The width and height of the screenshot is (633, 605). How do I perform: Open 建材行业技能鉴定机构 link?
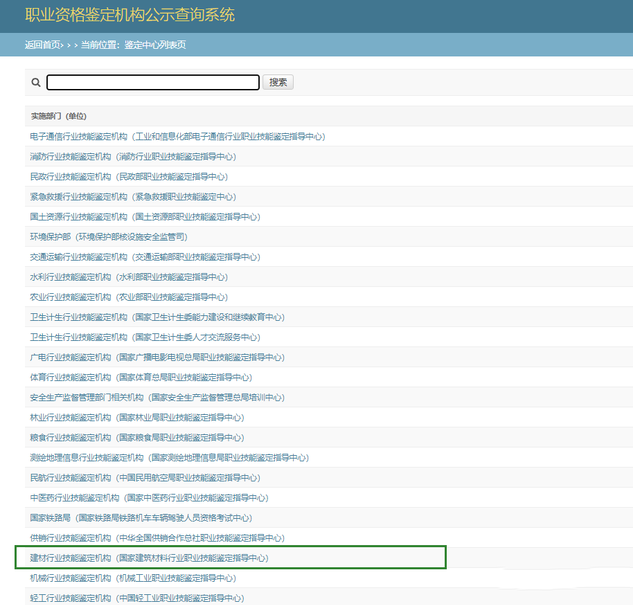pyautogui.click(x=149, y=558)
